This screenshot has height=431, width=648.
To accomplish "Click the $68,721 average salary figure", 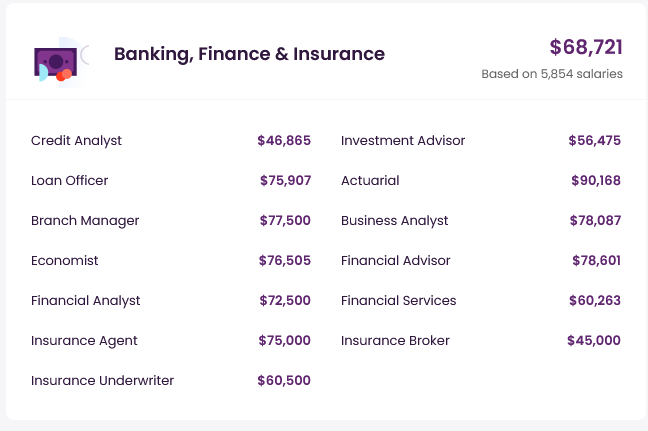I will (586, 47).
